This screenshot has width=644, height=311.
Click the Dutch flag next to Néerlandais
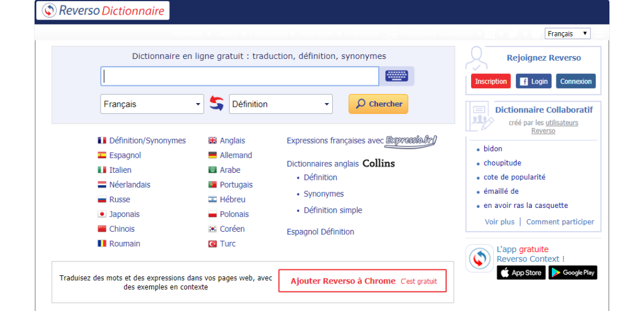[x=102, y=185]
